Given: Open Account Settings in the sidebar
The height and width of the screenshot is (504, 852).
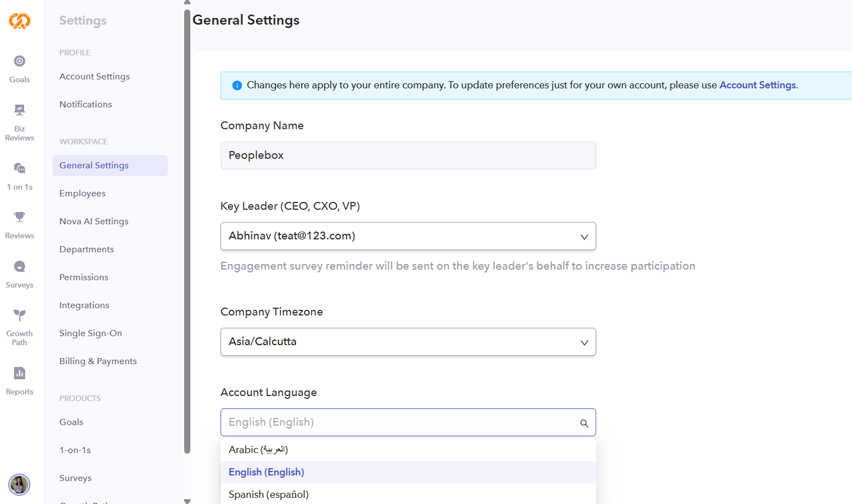Looking at the screenshot, I should 95,77.
